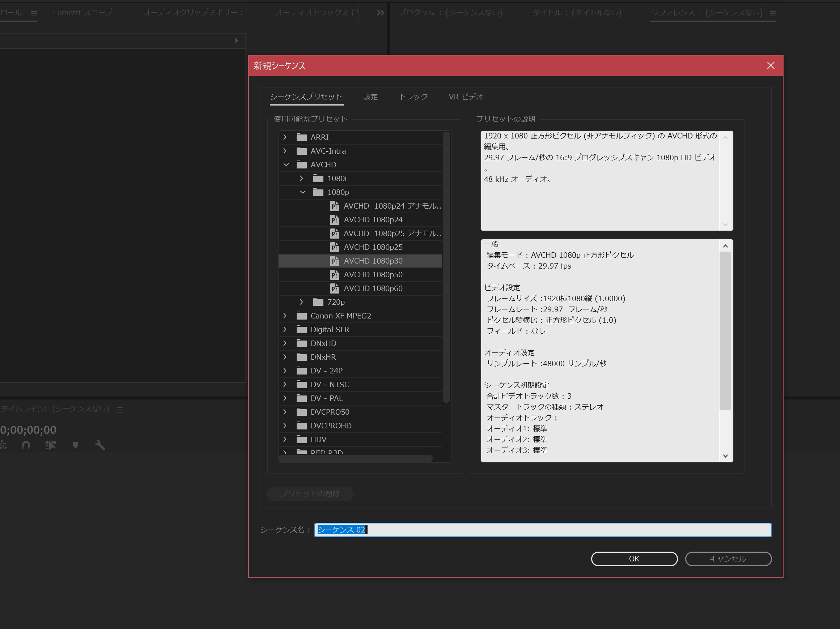Open the panel menu next to the ロール tab

click(x=34, y=14)
